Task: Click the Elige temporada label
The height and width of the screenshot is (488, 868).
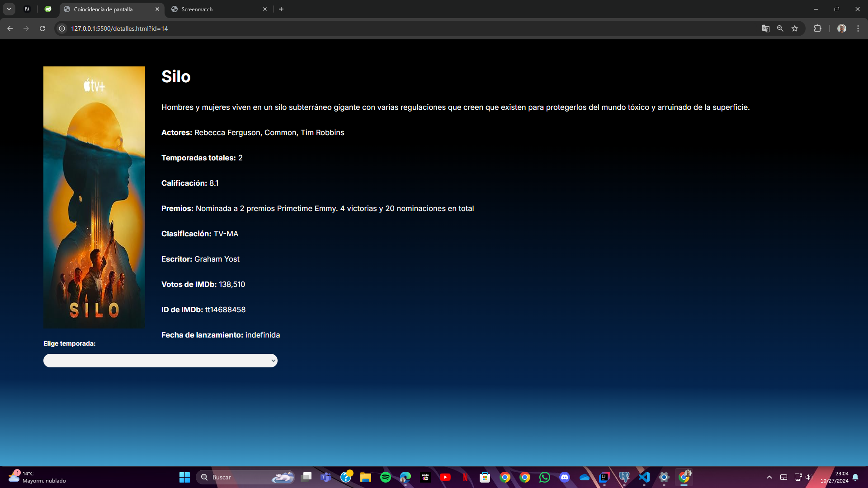Action: coord(70,343)
